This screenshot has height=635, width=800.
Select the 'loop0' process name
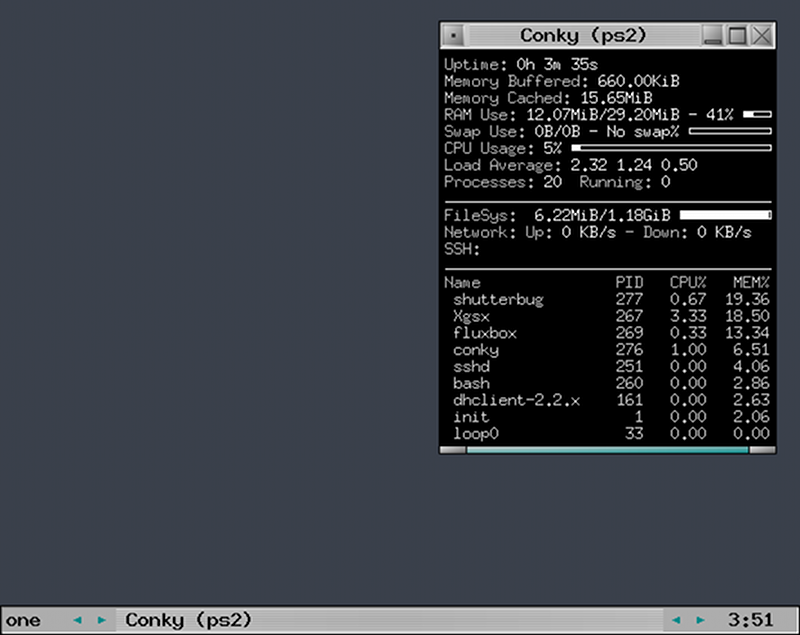click(x=476, y=434)
